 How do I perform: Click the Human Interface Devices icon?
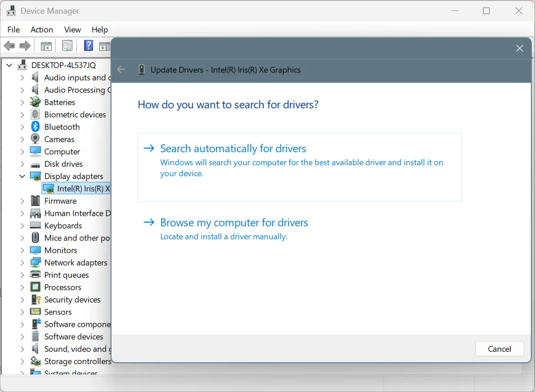[35, 213]
